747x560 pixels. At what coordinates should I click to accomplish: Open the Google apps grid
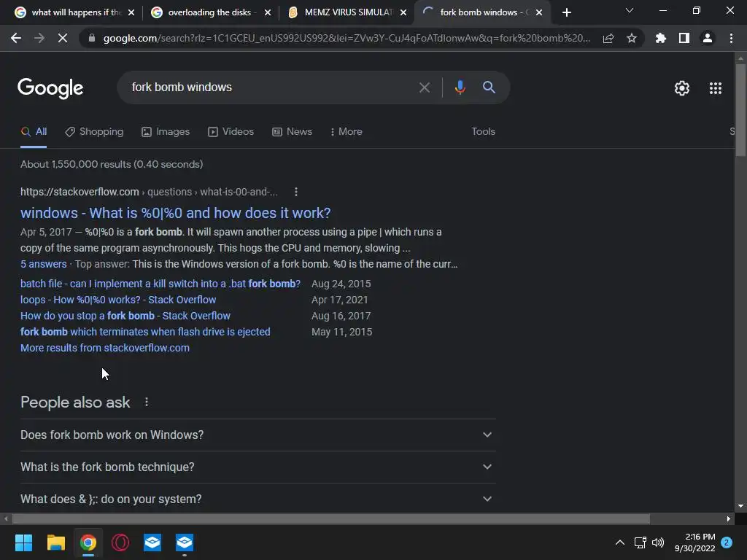[x=715, y=88]
